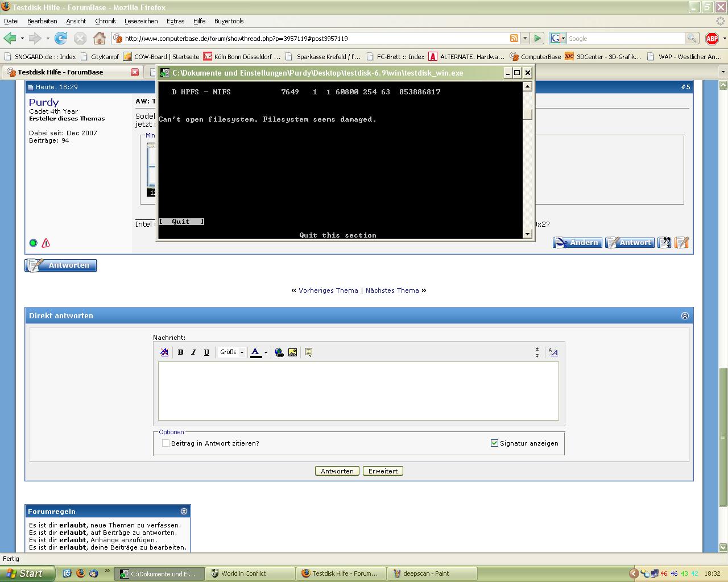Viewport: 728px width, 582px height.
Task: Open the back-history dropdown arrow
Action: (22, 38)
